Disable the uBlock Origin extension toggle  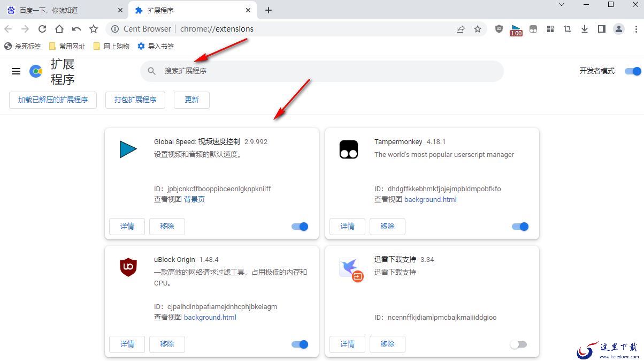(300, 344)
